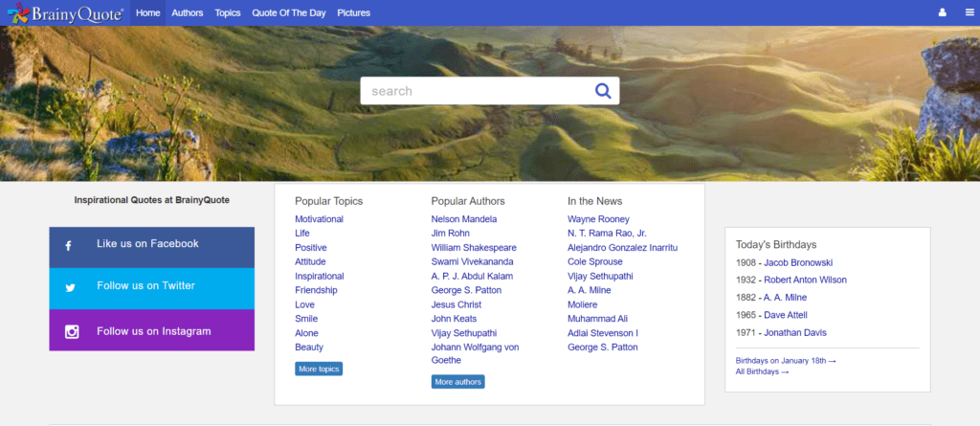980x426 pixels.
Task: Open the Life topic link
Action: pyautogui.click(x=301, y=234)
